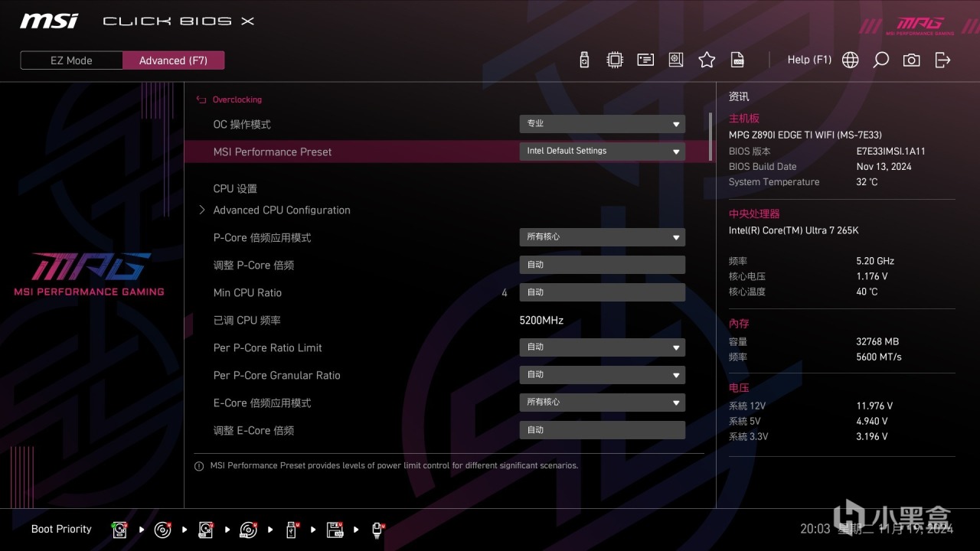Click System Temperature value 32 ℃
This screenshot has height=551, width=980.
click(x=867, y=182)
